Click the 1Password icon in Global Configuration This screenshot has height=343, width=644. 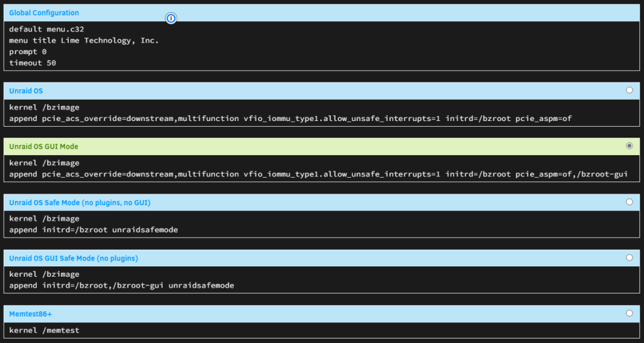pyautogui.click(x=171, y=18)
